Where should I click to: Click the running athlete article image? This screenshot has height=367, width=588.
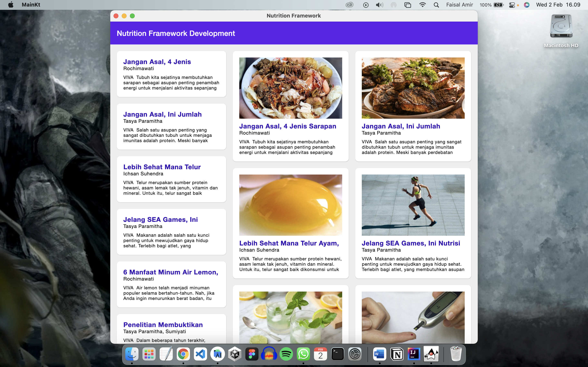[x=413, y=205]
